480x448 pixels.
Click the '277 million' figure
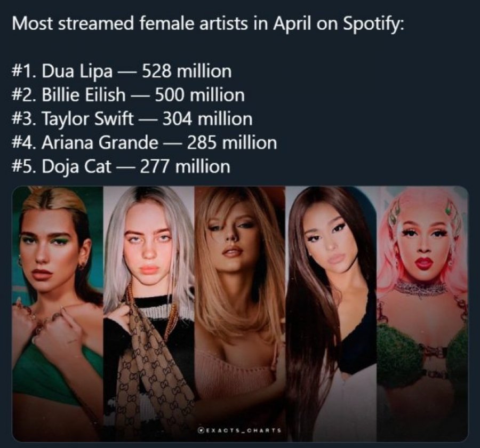[185, 166]
